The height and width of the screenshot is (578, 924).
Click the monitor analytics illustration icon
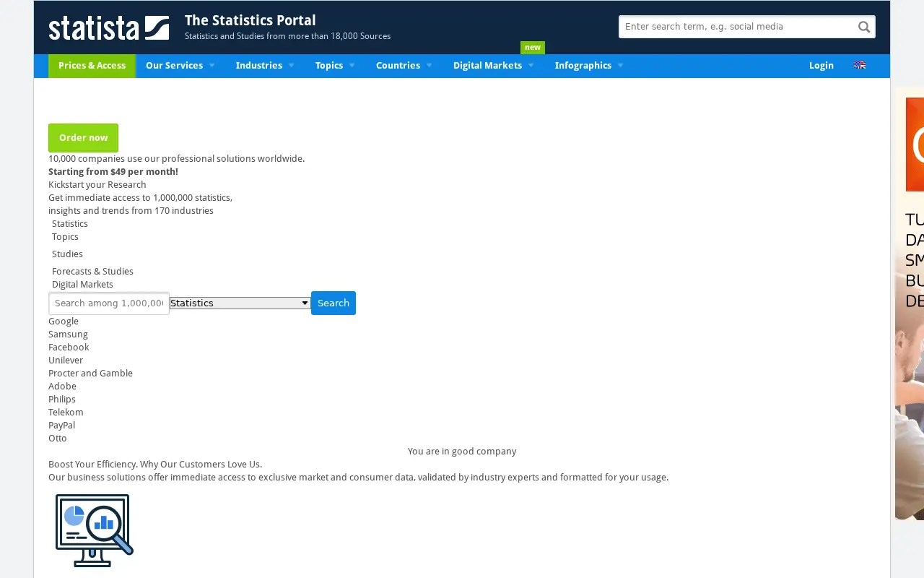(95, 530)
